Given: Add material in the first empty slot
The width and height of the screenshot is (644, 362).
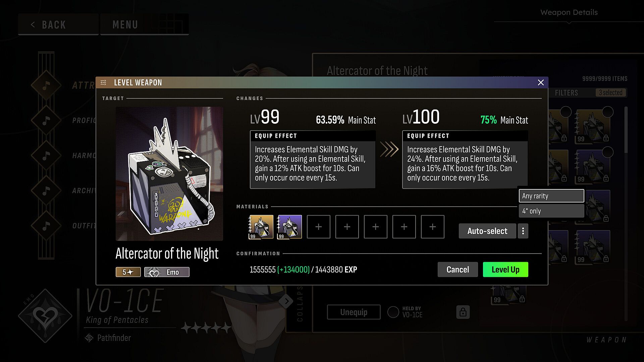Looking at the screenshot, I should point(319,227).
